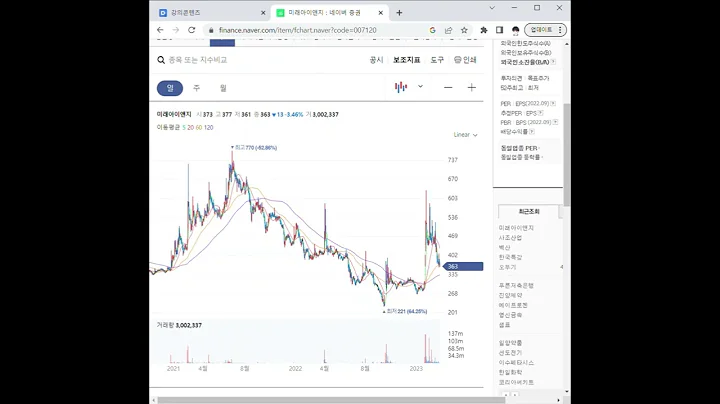Close the 강의콘텐츠 tab
The width and height of the screenshot is (720, 404).
(263, 13)
